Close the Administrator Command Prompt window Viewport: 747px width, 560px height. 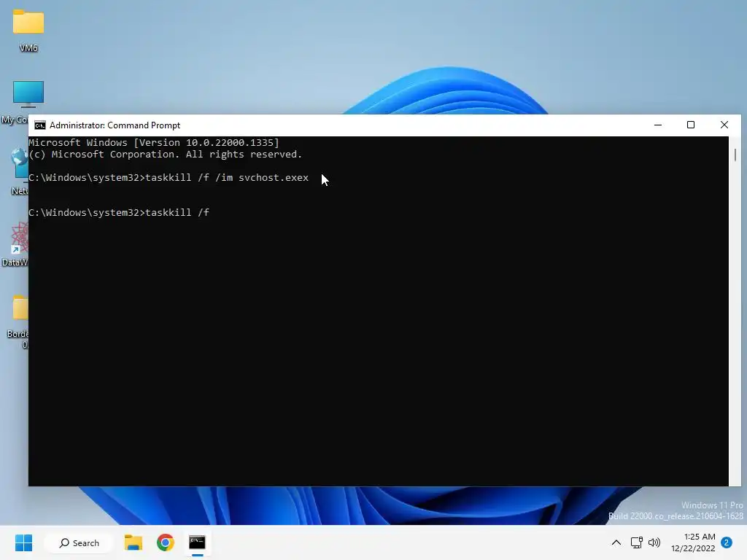point(724,125)
